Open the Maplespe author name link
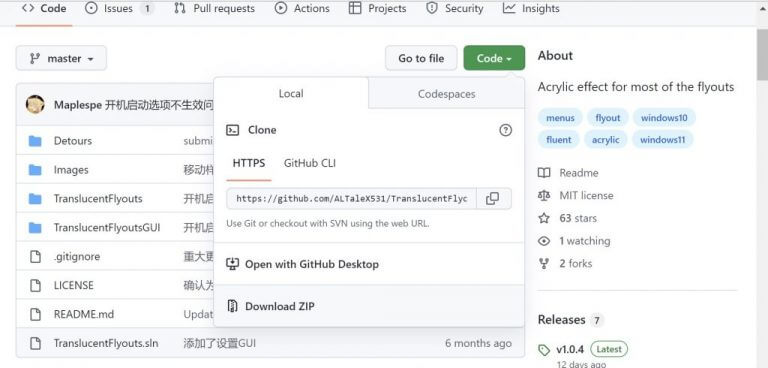This screenshot has width=768, height=368. coord(78,105)
